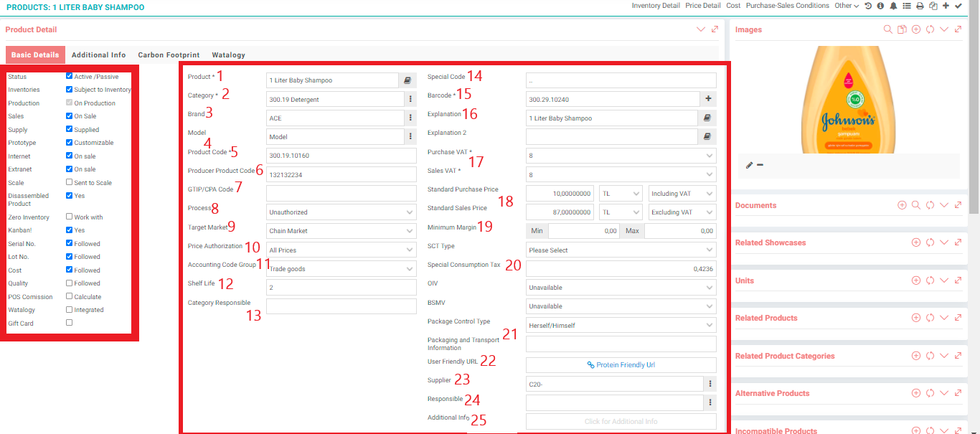This screenshot has height=434, width=980.
Task: Open notifications bell icon
Action: click(x=893, y=6)
